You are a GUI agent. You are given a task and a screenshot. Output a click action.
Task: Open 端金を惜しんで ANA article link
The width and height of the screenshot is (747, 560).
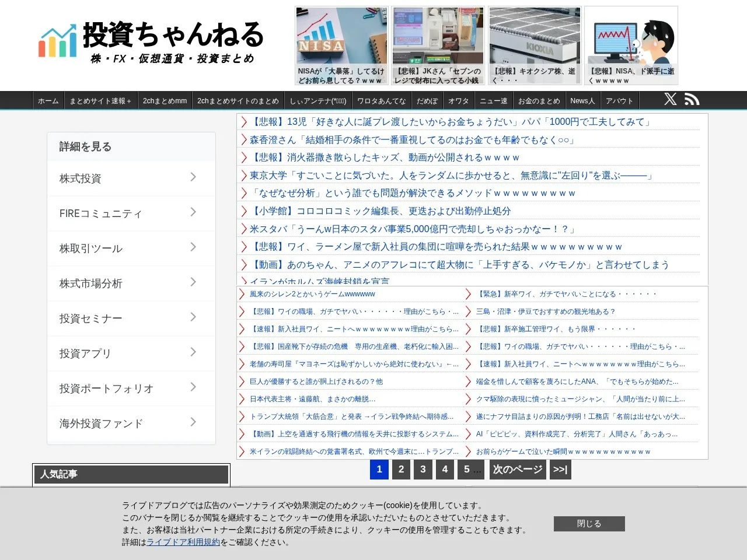[x=577, y=381]
